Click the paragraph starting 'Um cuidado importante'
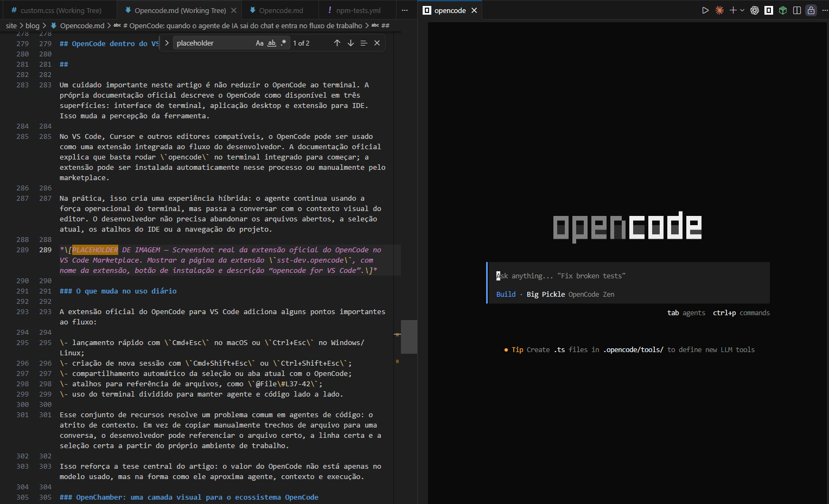The height and width of the screenshot is (504, 829). (214, 100)
